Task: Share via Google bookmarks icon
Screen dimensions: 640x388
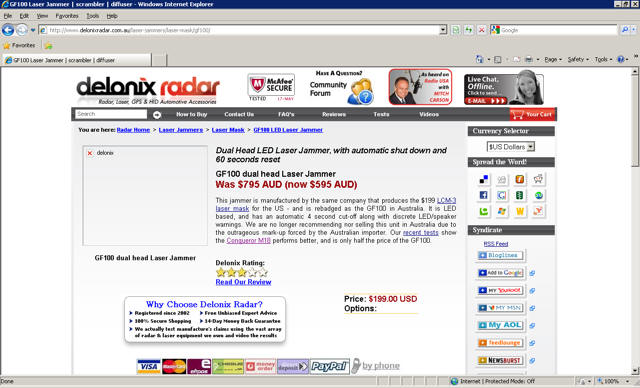Action: (x=502, y=195)
